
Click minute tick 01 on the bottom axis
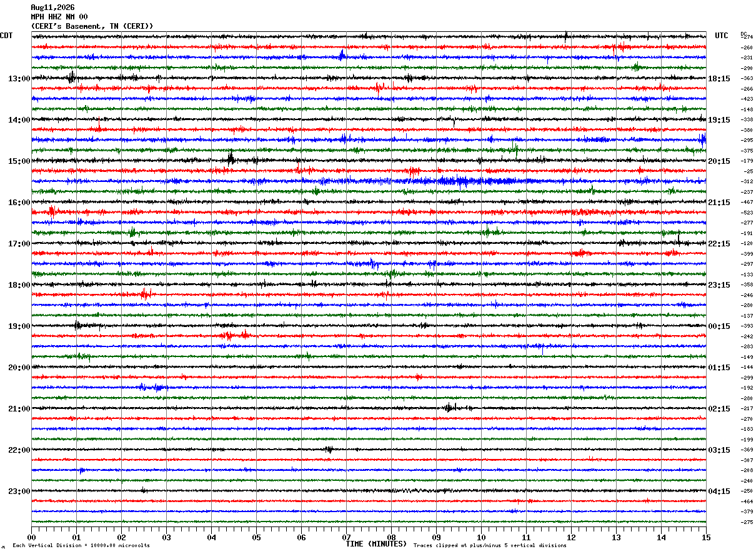76,537
